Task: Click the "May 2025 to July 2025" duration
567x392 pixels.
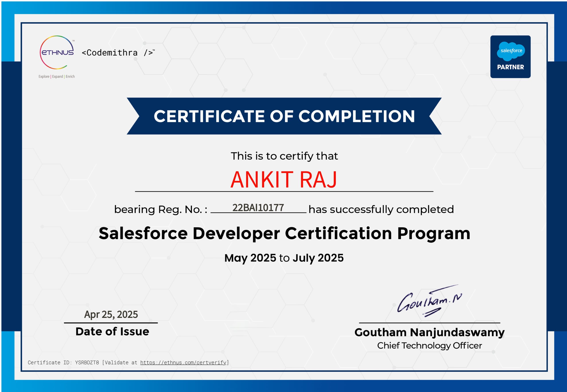Action: coord(284,258)
